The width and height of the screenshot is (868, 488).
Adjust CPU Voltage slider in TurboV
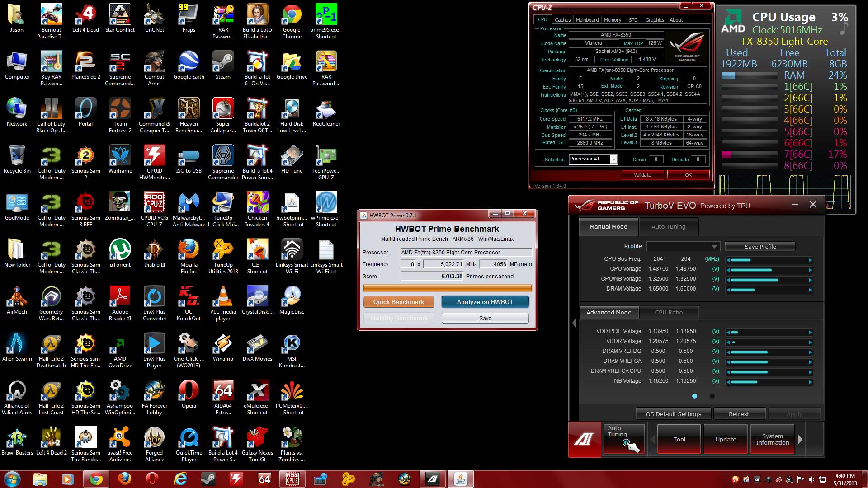(x=769, y=270)
